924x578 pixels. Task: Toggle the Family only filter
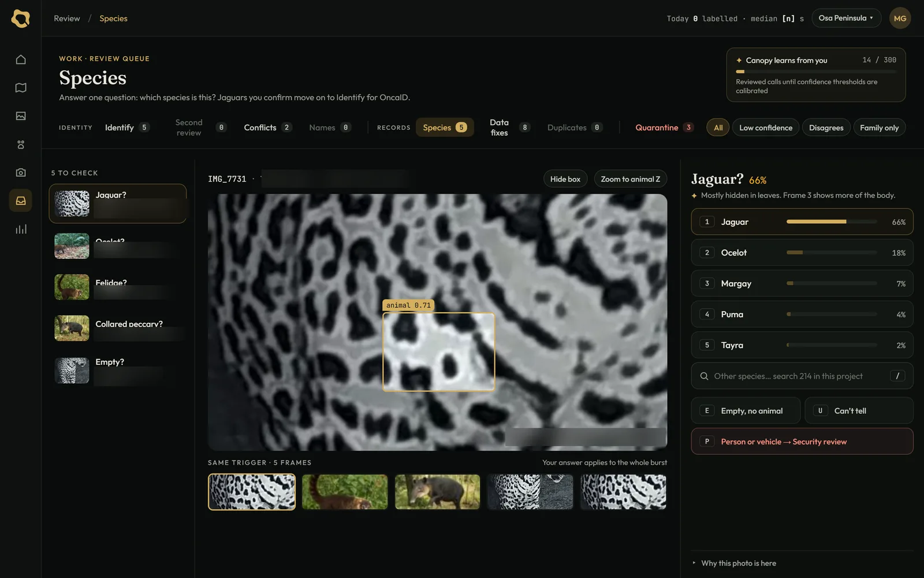click(x=879, y=128)
